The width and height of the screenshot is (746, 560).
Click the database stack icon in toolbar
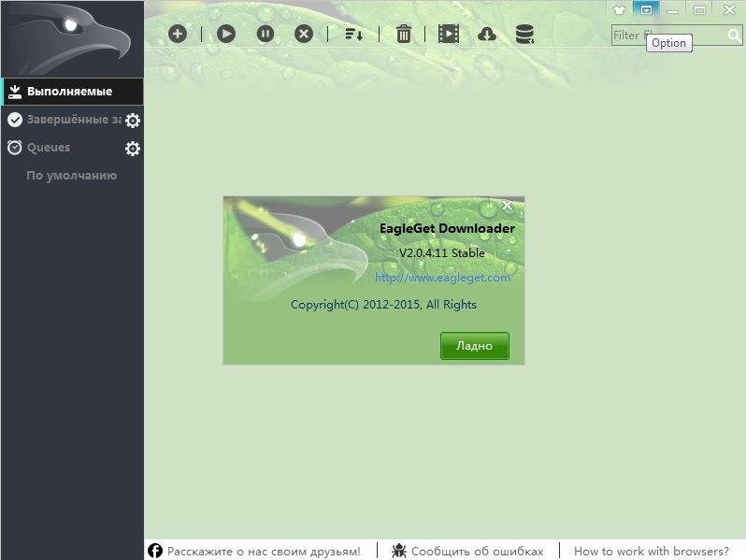[524, 34]
